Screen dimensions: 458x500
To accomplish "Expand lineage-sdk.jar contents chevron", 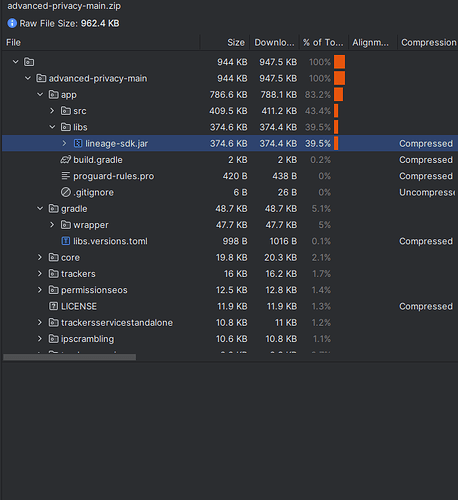I will (x=64, y=143).
